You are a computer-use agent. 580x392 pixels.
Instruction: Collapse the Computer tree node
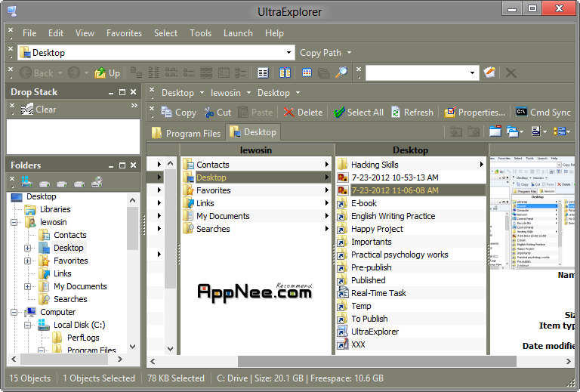(14, 312)
